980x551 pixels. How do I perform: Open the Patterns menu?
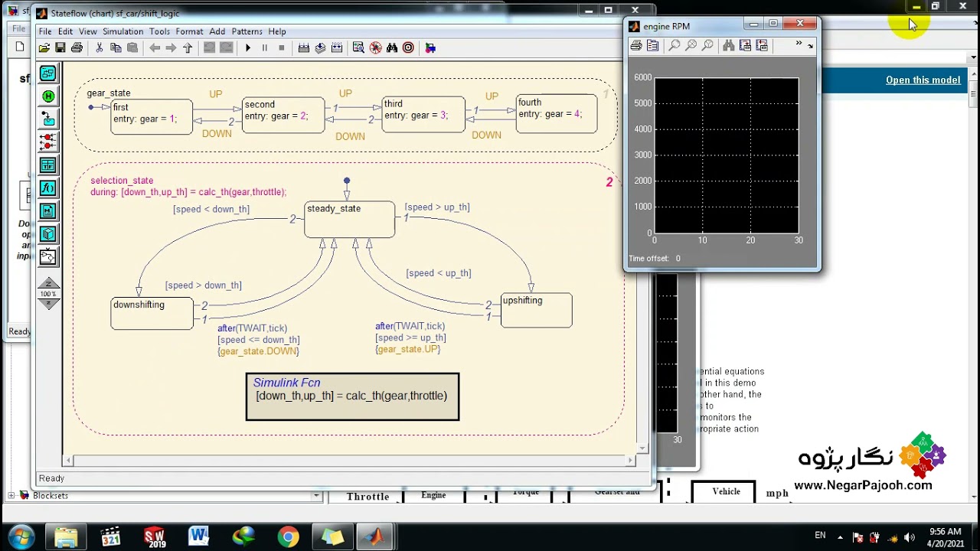pos(247,31)
